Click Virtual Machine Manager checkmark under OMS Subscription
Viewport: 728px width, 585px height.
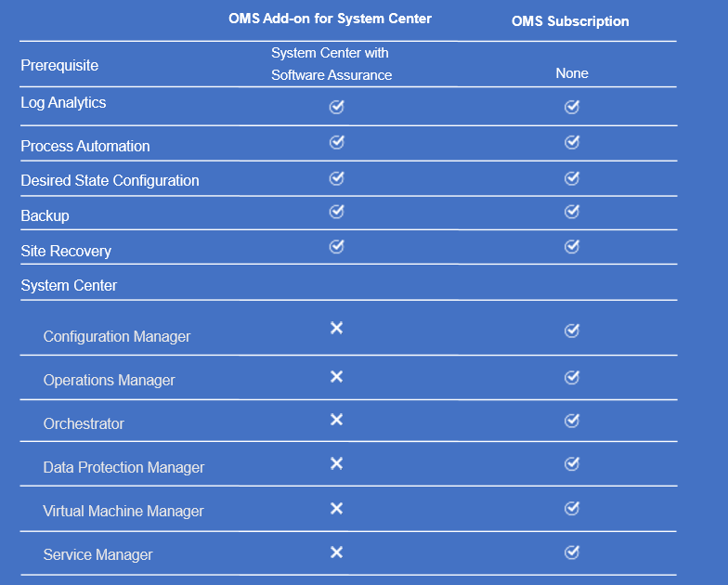tap(572, 509)
